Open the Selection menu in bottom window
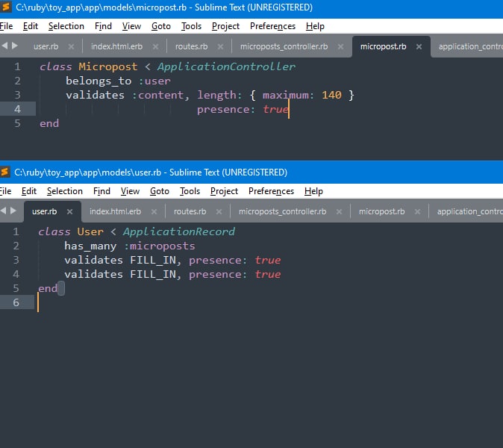503x448 pixels. pos(65,191)
